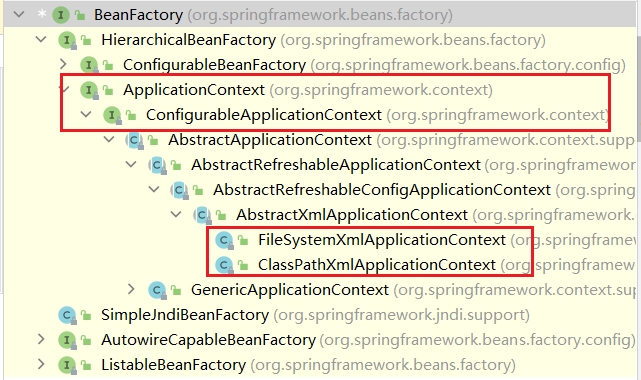Select the AbstractRefreshableApplicationContext entry
This screenshot has height=380, width=641.
click(x=336, y=165)
